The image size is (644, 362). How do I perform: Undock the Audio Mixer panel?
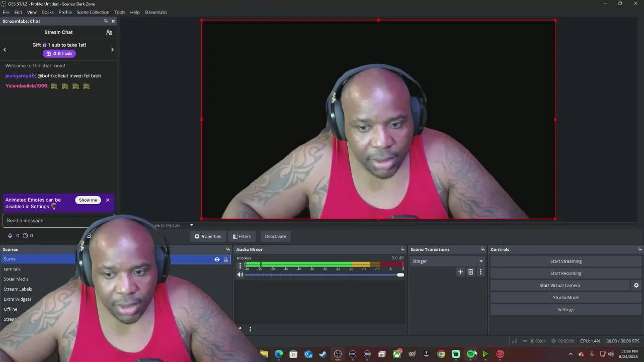click(x=403, y=249)
